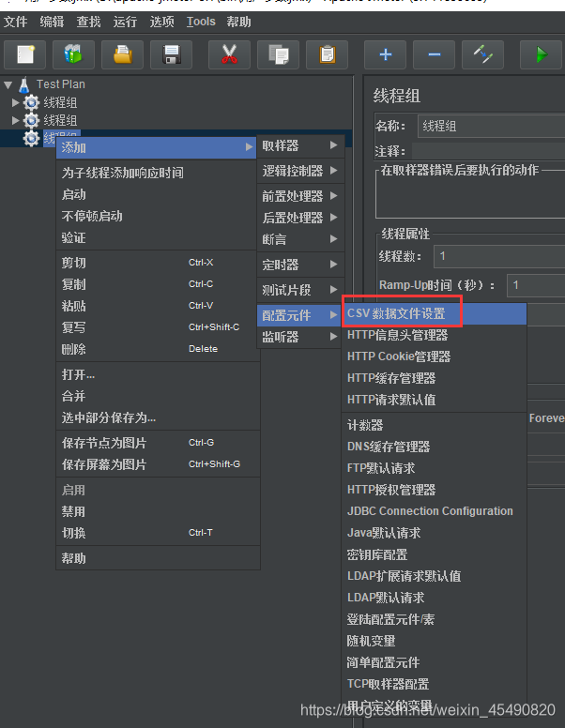Expand the second 线程组 tree node
Screen dimensions: 565x728
pos(15,120)
